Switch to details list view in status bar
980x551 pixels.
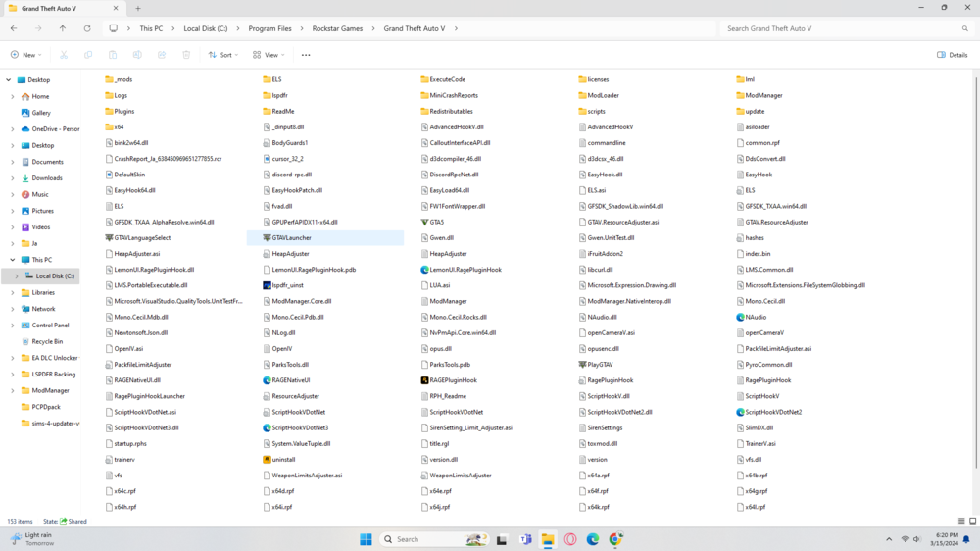[x=961, y=521]
